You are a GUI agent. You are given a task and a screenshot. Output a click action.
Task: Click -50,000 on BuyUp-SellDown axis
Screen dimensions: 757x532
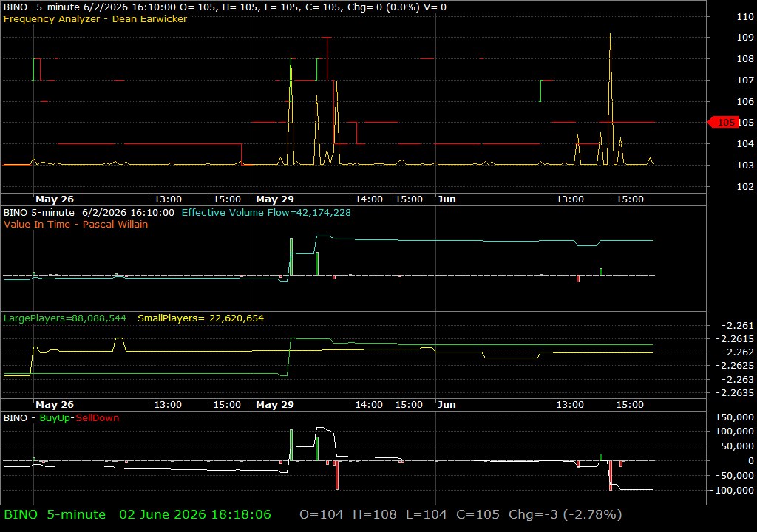pyautogui.click(x=735, y=476)
